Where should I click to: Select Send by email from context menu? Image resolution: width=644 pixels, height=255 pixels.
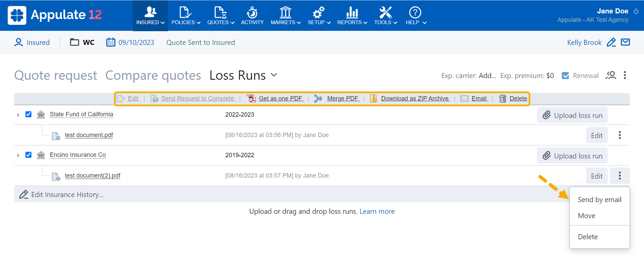600,200
